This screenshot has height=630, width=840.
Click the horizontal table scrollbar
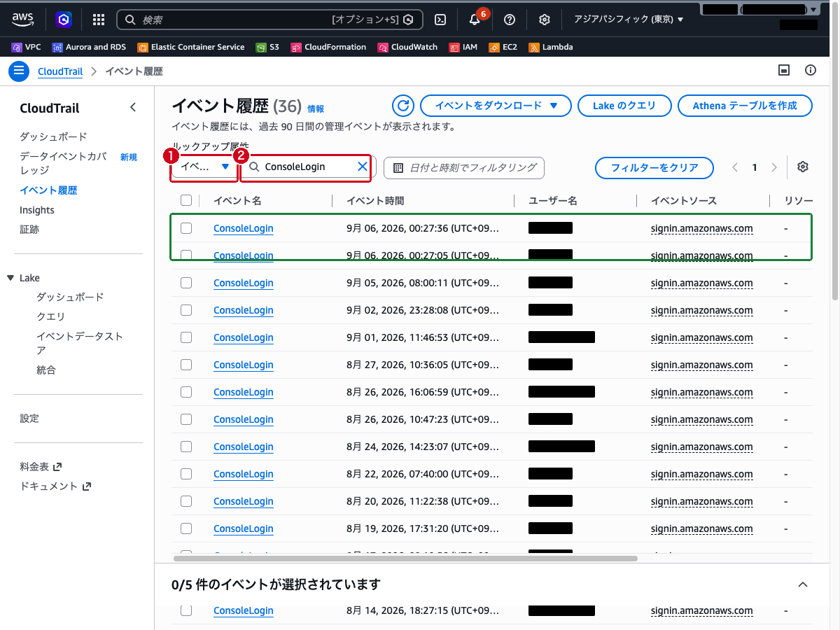[406, 559]
